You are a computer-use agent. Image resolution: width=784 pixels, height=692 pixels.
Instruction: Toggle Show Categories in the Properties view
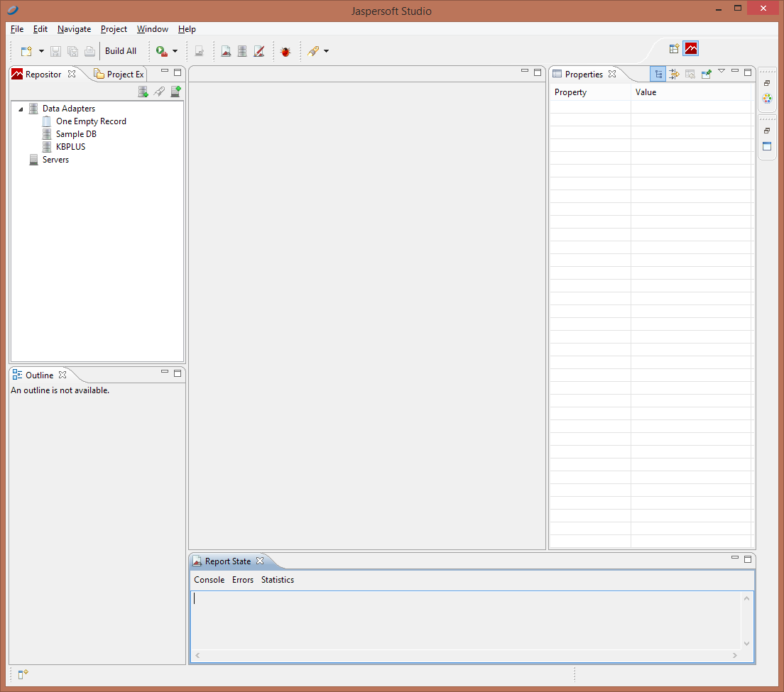point(658,74)
